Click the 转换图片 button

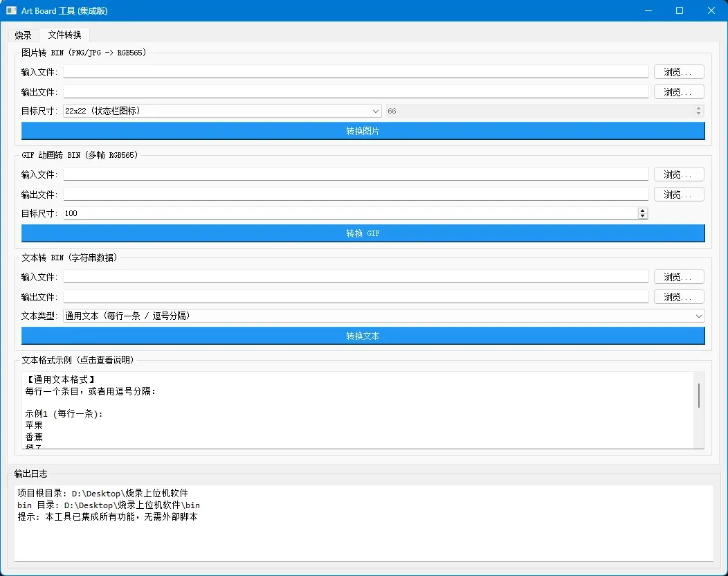[363, 131]
